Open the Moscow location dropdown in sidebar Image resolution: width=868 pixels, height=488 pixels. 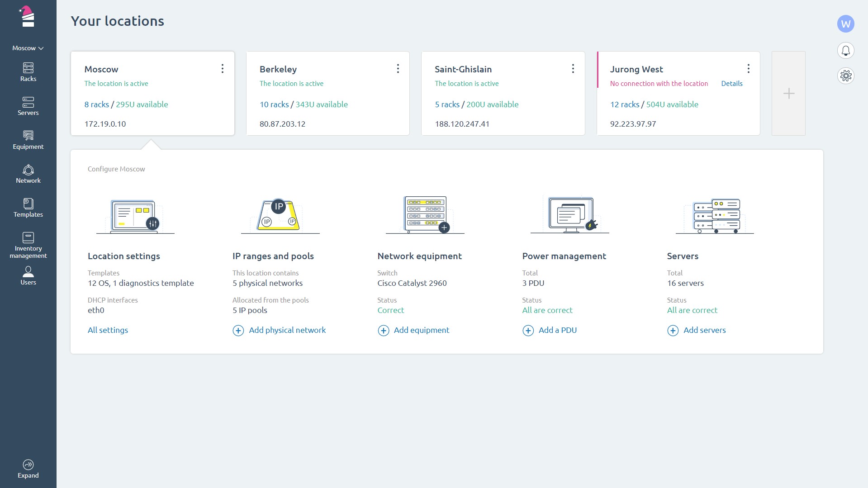pos(28,48)
